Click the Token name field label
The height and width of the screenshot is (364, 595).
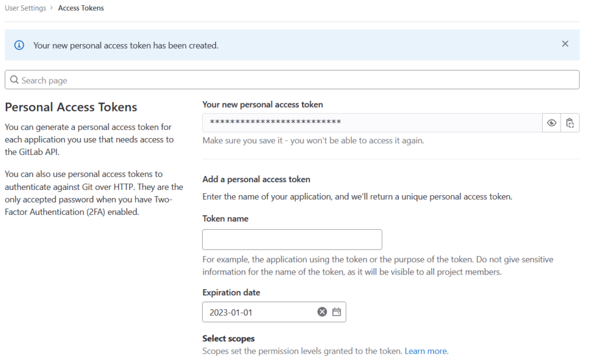pyautogui.click(x=225, y=219)
